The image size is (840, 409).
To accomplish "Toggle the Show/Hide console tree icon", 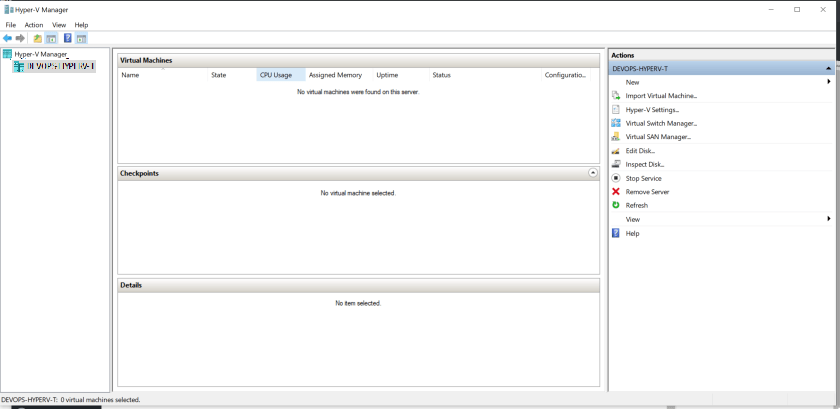I will pos(51,39).
